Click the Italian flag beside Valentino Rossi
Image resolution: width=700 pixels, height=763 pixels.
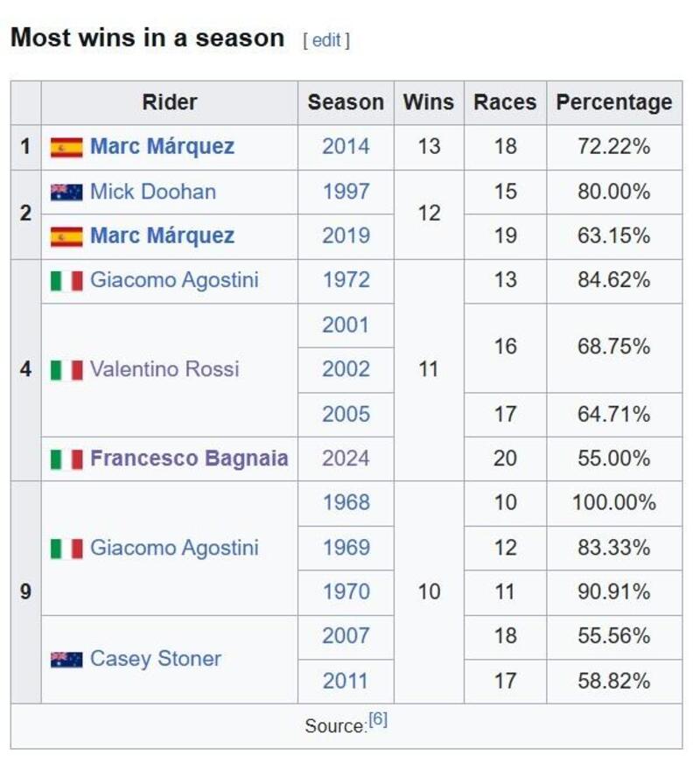coord(66,369)
